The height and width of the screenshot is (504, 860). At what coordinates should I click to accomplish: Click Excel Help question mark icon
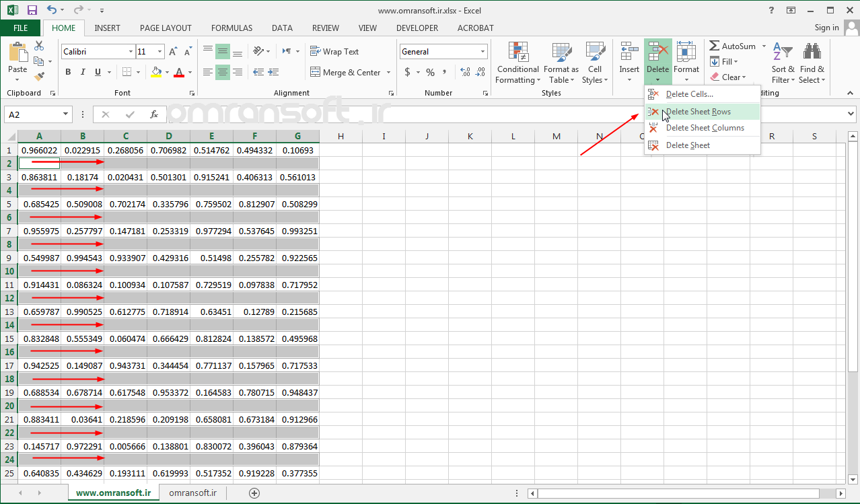pyautogui.click(x=771, y=10)
